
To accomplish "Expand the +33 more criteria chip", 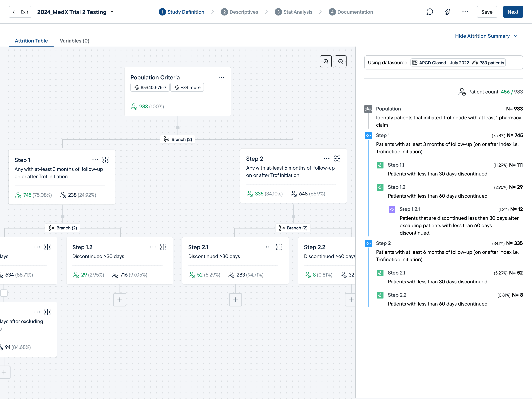I will 187,87.
